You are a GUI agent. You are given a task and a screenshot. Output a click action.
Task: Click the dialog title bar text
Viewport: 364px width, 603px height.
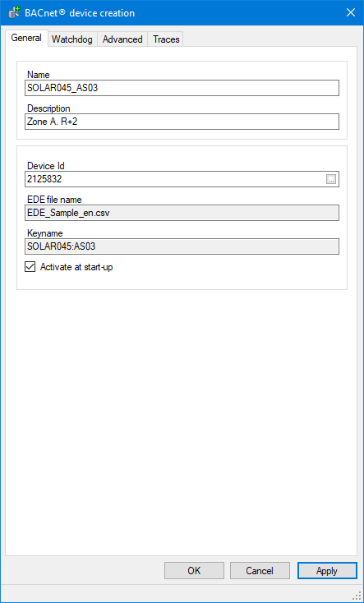tap(80, 12)
